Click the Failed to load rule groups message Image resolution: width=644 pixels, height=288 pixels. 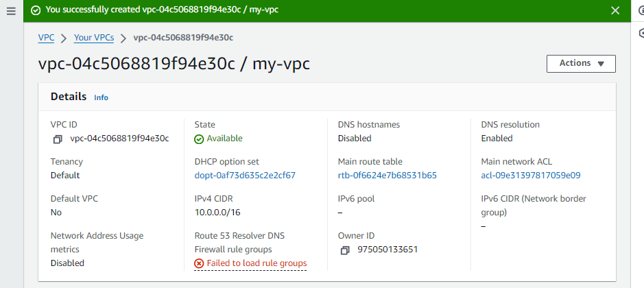point(257,263)
